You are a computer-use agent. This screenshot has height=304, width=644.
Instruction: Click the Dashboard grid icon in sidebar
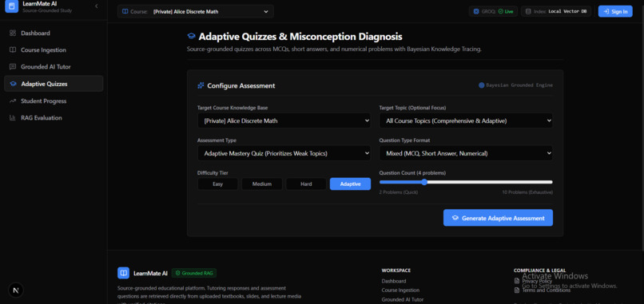click(13, 34)
